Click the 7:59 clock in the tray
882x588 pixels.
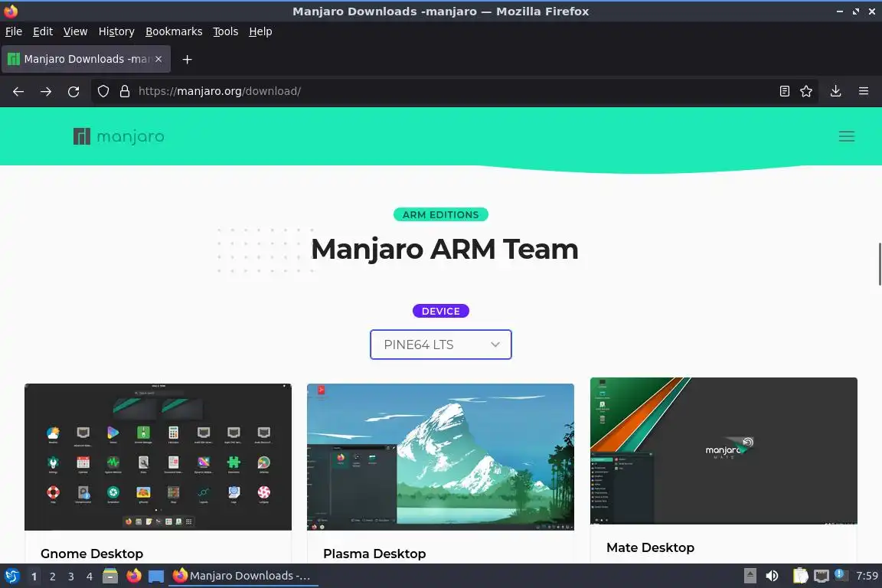click(x=867, y=576)
